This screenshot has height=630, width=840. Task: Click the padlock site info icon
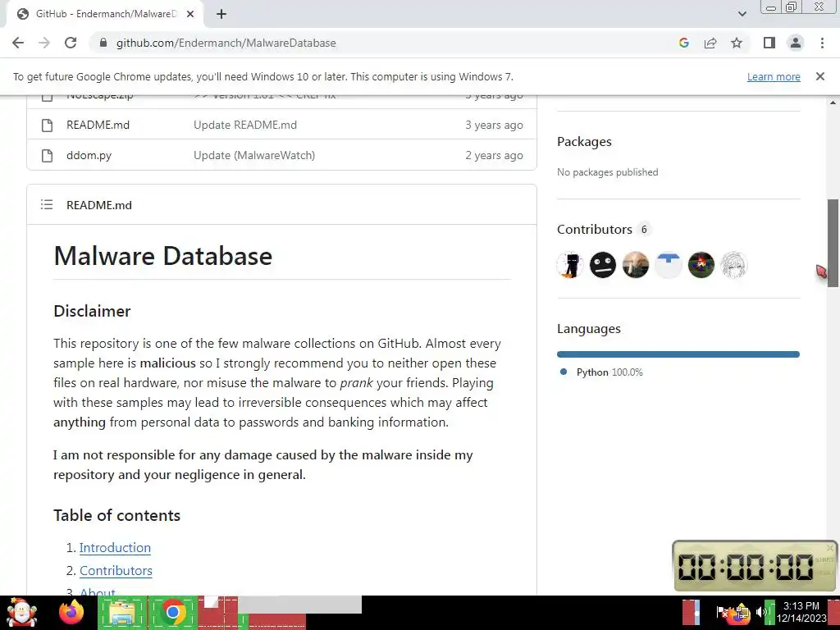[x=103, y=43]
